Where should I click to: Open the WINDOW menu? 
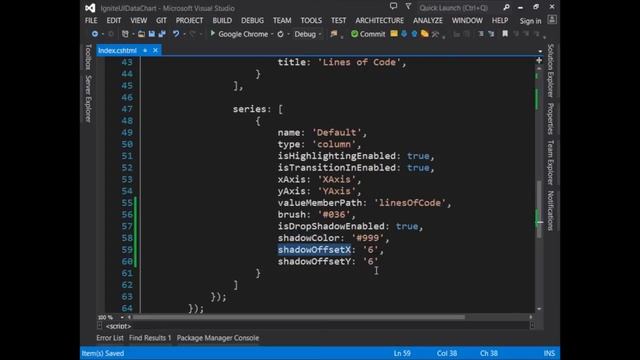pyautogui.click(x=467, y=20)
